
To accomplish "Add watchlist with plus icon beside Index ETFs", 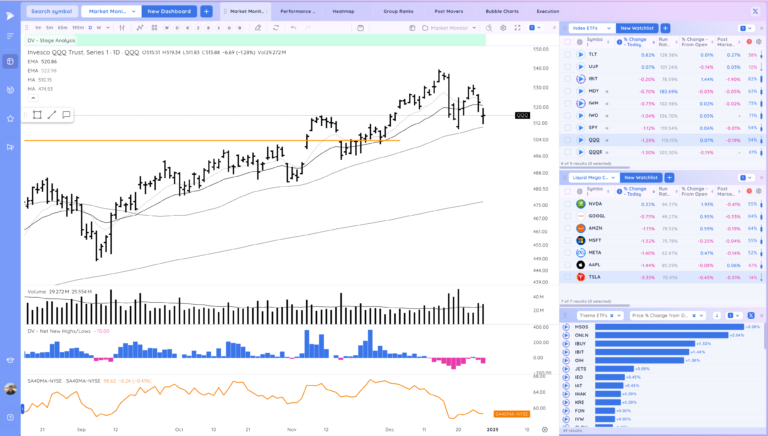I will tap(663, 28).
